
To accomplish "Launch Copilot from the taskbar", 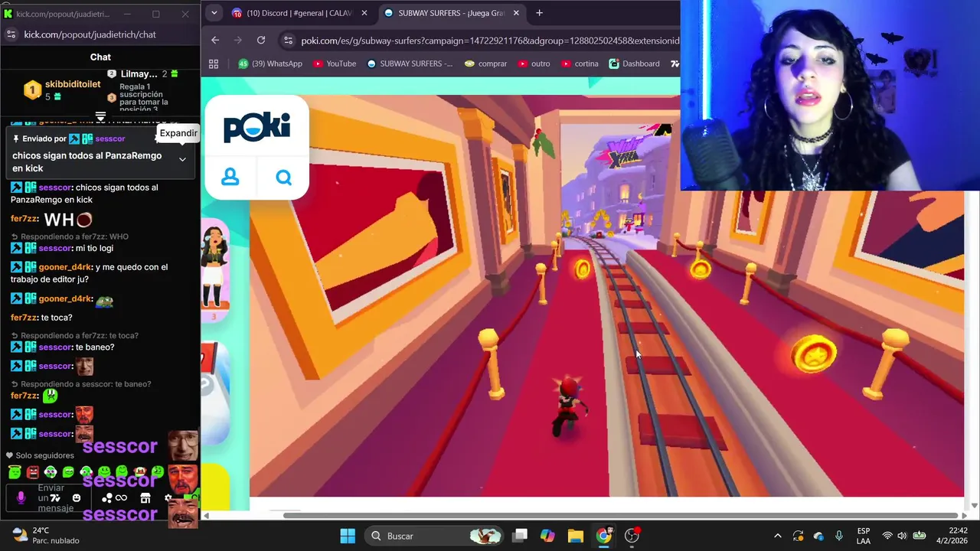I will pos(547,536).
